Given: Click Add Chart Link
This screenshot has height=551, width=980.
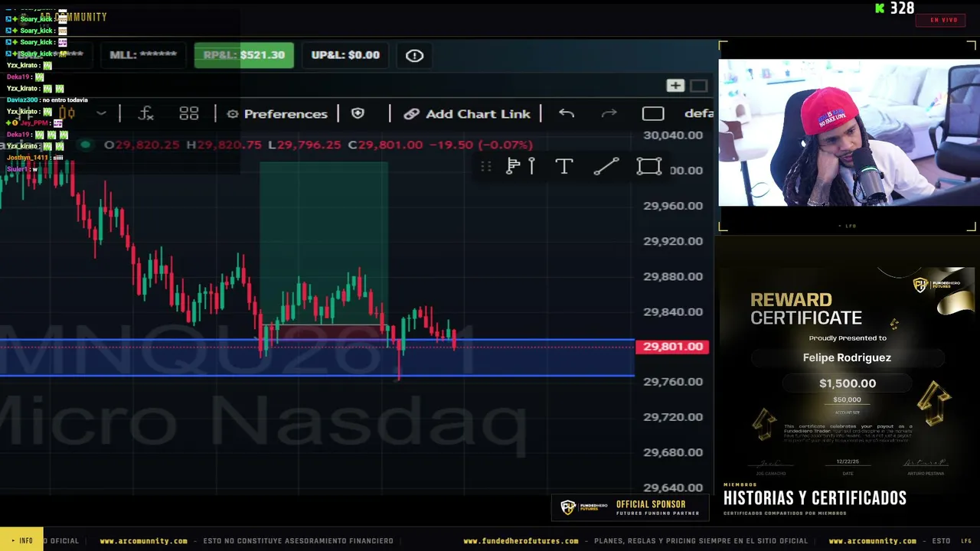Looking at the screenshot, I should coord(467,114).
